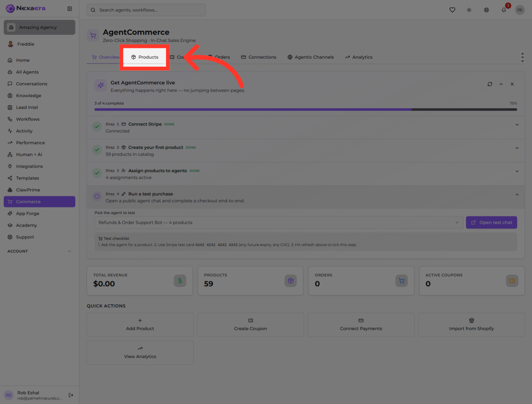The image size is (532, 404).
Task: Switch to the Products tab
Action: click(145, 57)
